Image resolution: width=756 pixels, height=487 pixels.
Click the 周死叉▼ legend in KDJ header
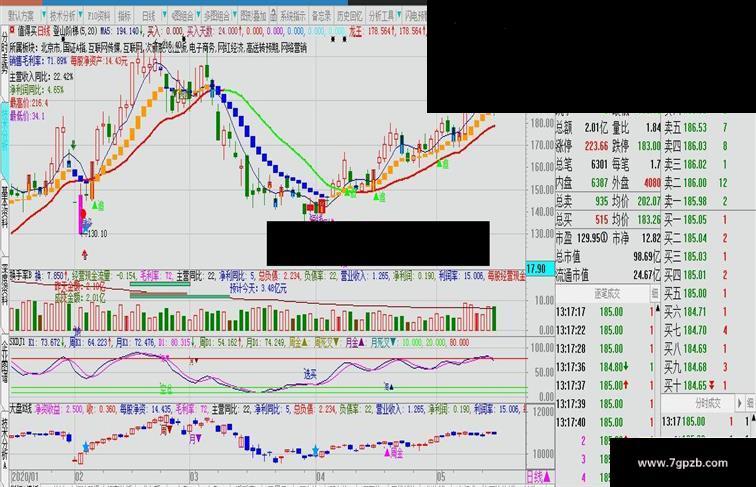click(x=327, y=342)
